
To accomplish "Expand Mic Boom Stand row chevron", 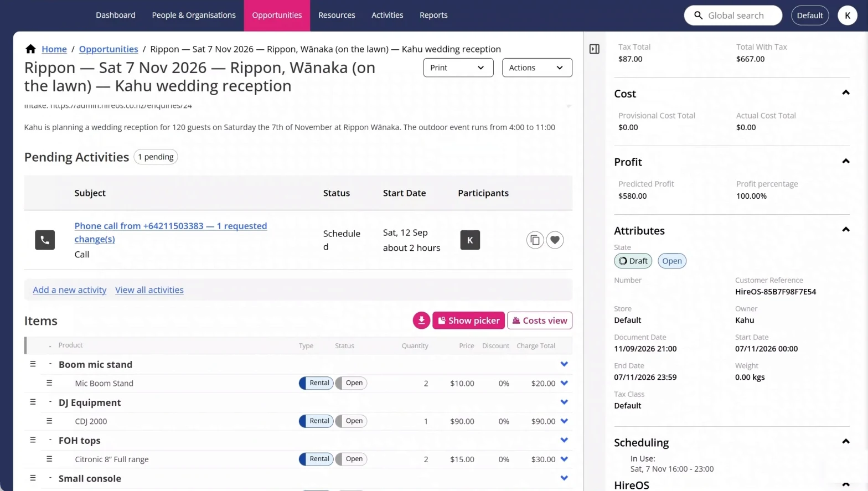I will point(564,383).
